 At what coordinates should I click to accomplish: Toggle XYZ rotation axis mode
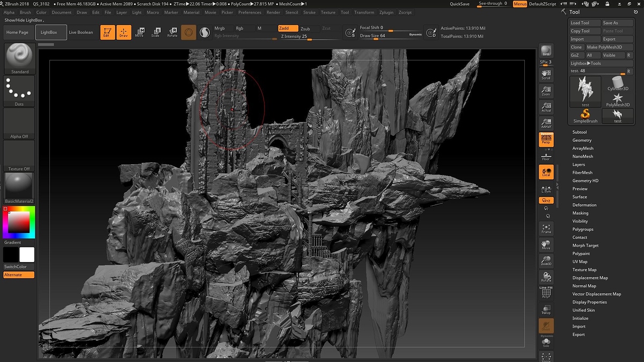[x=546, y=200]
